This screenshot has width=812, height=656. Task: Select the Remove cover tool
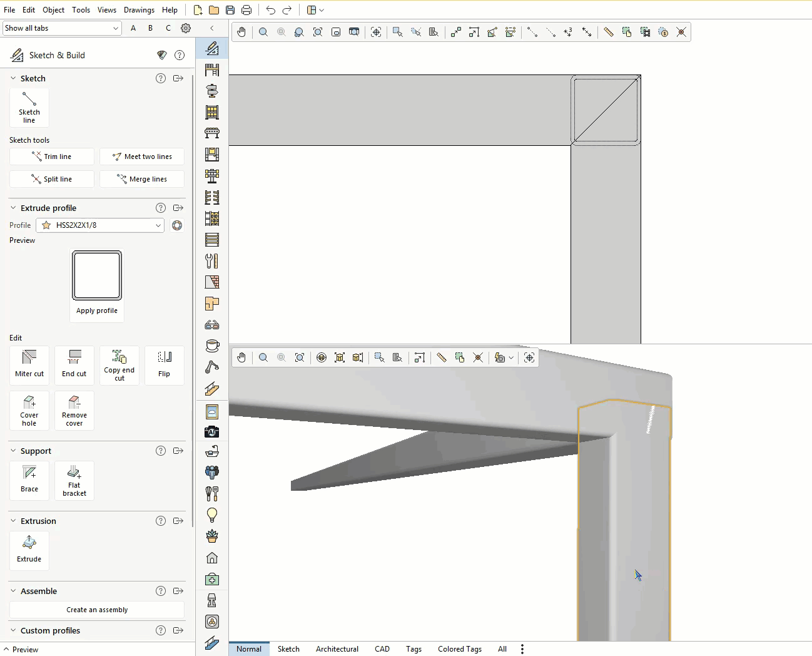(74, 411)
